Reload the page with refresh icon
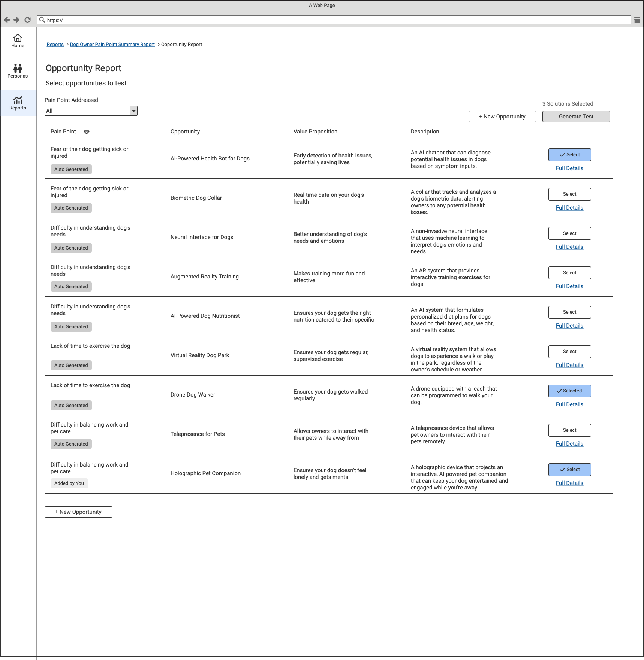Image resolution: width=644 pixels, height=660 pixels. click(x=27, y=20)
